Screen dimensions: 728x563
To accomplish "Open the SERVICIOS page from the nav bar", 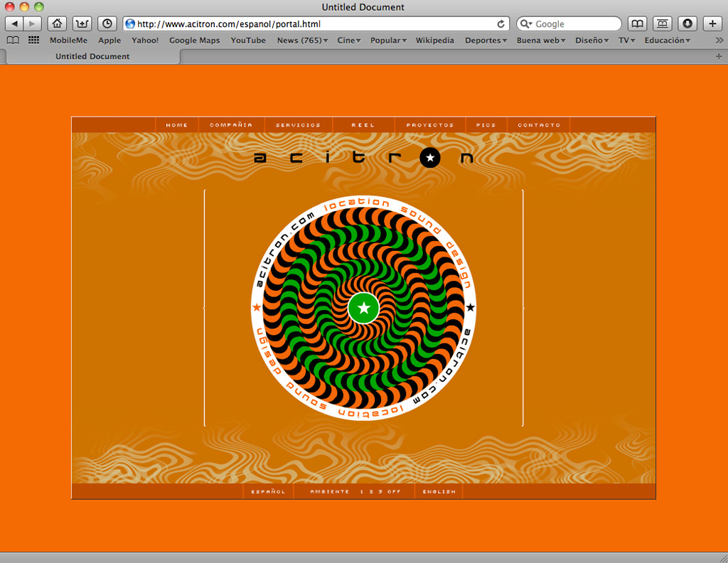I will [x=298, y=125].
